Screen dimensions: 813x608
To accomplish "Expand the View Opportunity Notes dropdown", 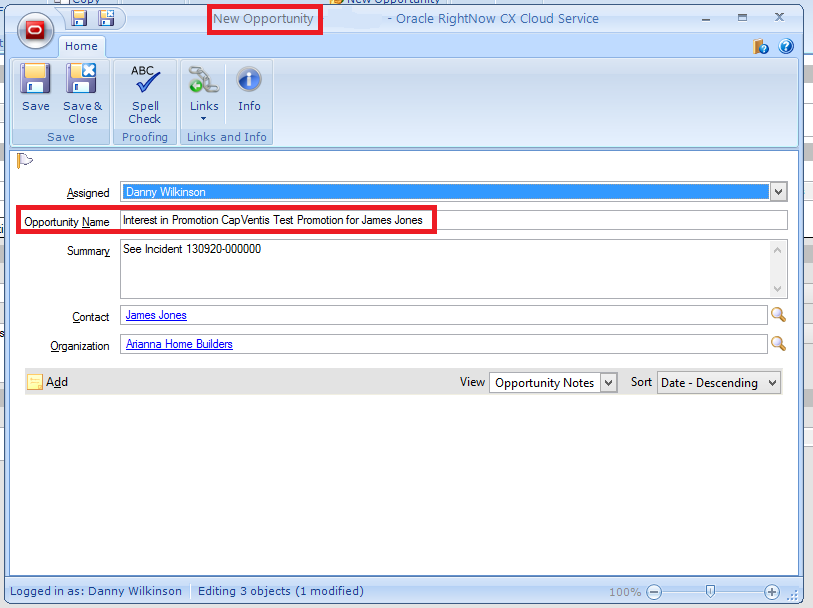I will click(608, 382).
